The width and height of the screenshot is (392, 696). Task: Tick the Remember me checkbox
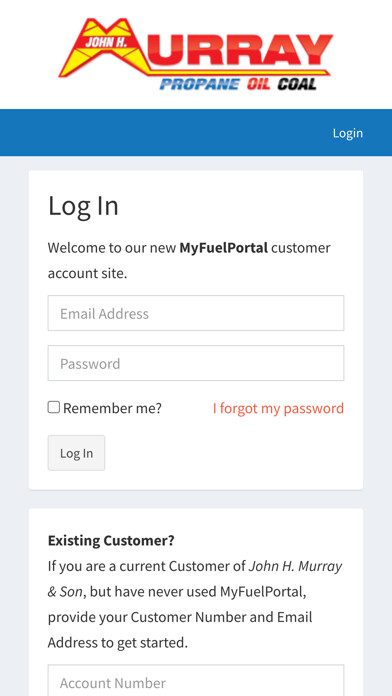tap(54, 407)
